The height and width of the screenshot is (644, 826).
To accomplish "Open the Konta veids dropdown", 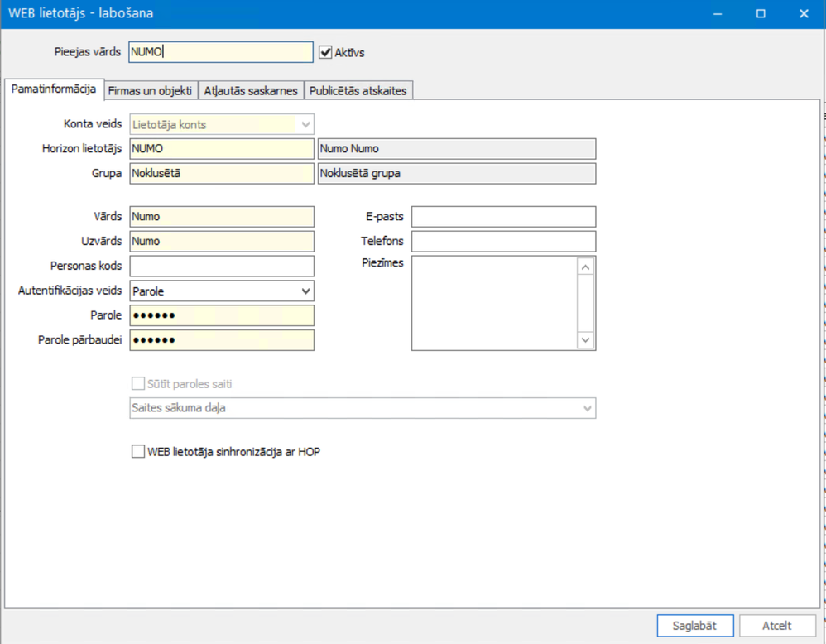I will pyautogui.click(x=222, y=124).
